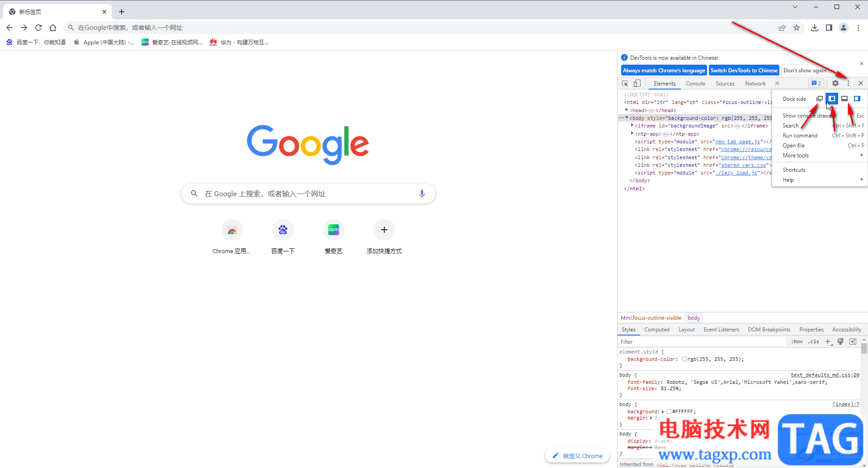The height and width of the screenshot is (468, 868).
Task: Open DevTools settings gear
Action: click(835, 83)
